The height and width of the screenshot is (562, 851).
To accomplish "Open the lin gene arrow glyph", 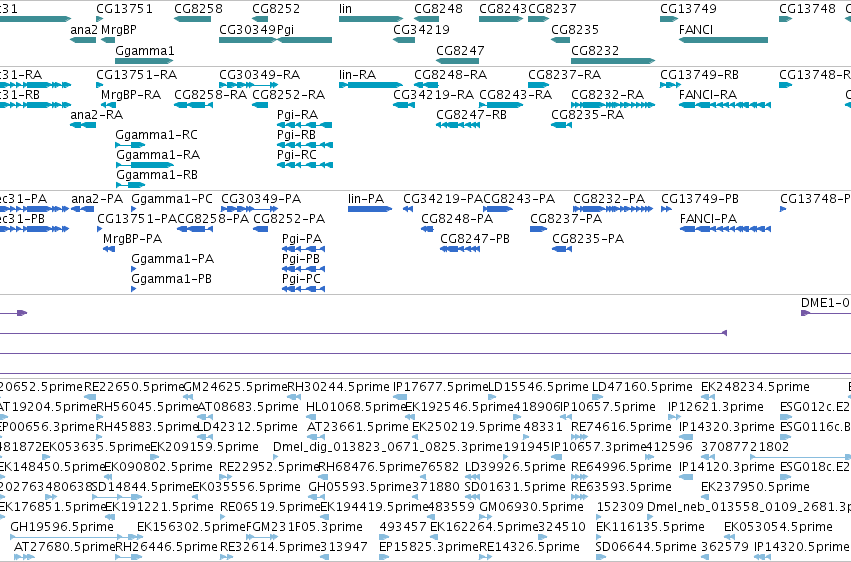I will [x=371, y=19].
